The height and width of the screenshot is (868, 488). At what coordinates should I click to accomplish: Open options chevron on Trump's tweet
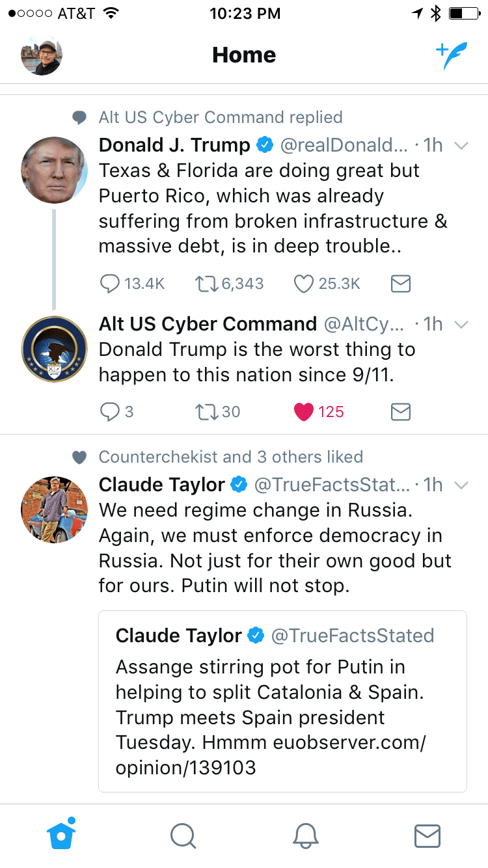461,146
